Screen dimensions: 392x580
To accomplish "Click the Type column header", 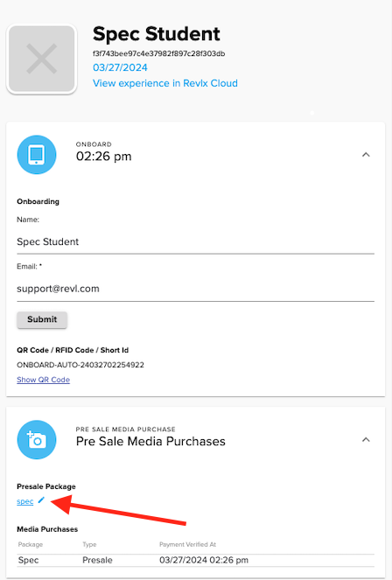I will (89, 544).
